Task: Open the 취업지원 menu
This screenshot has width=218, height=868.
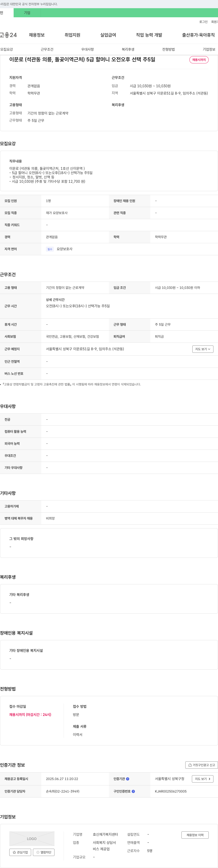Action: tap(72, 35)
